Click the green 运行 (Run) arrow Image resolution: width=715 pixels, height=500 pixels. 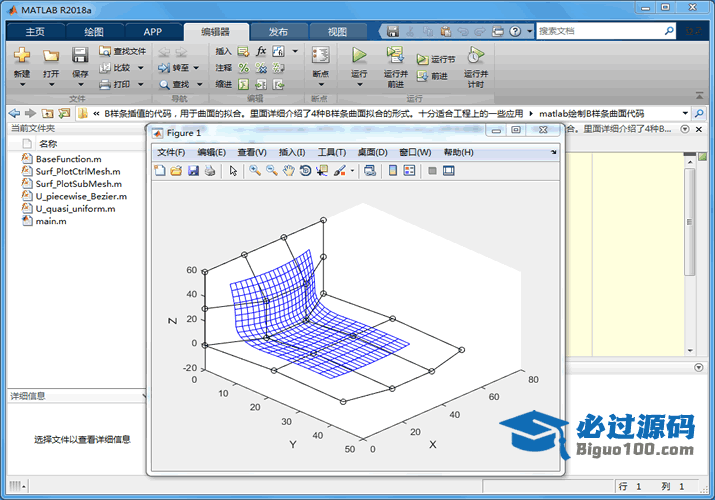pyautogui.click(x=359, y=55)
